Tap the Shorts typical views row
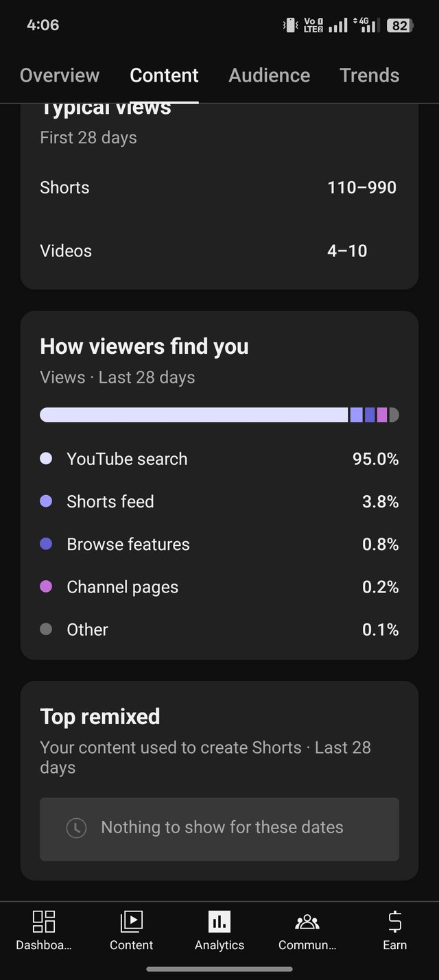Image resolution: width=439 pixels, height=980 pixels. pyautogui.click(x=219, y=187)
